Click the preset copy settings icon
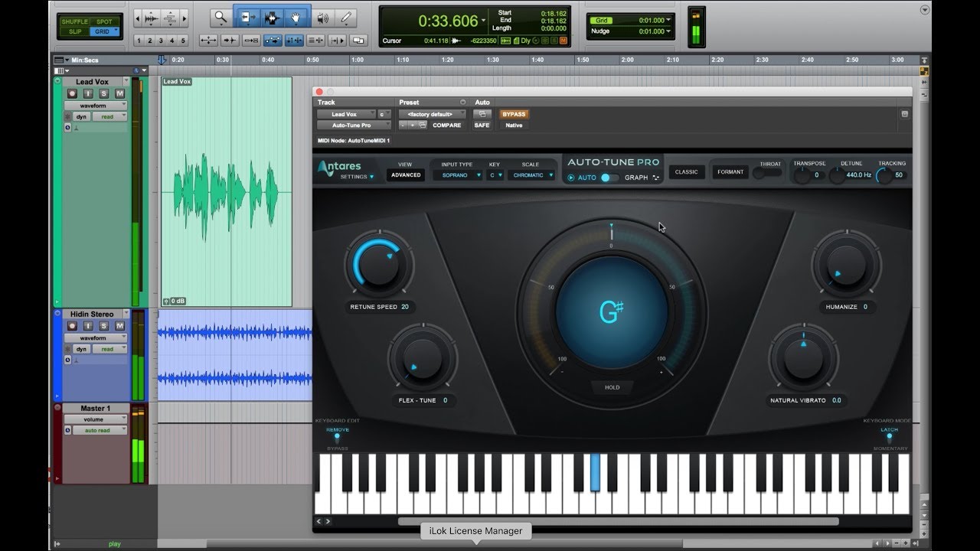 423,126
